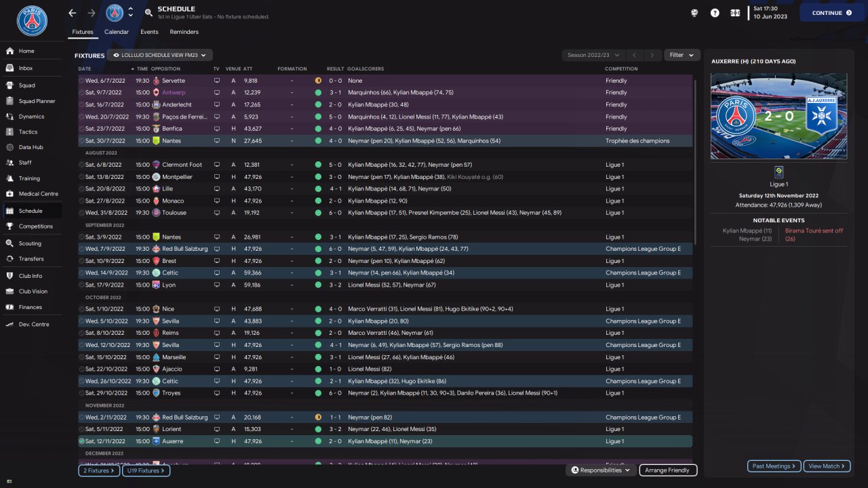Go to the next season arrow

pos(652,55)
